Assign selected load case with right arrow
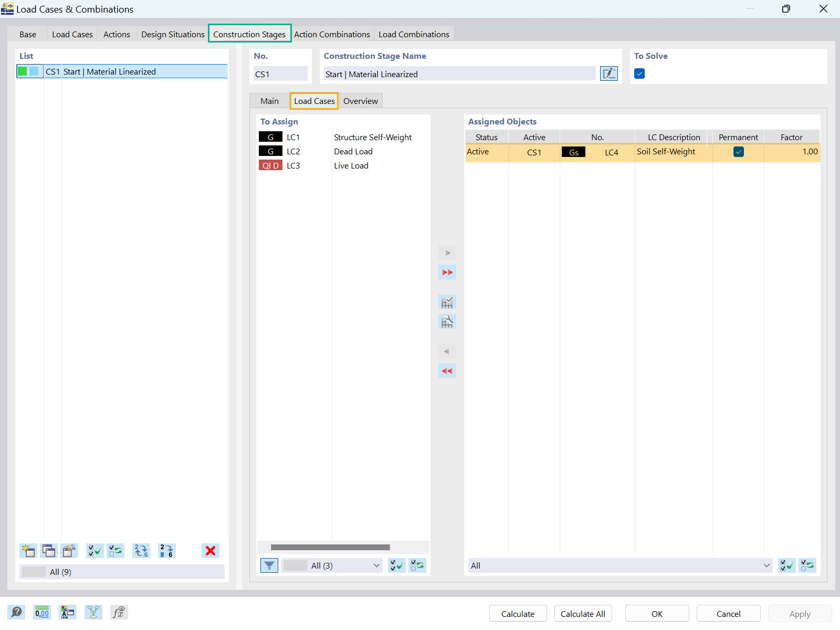The image size is (840, 630). click(447, 253)
